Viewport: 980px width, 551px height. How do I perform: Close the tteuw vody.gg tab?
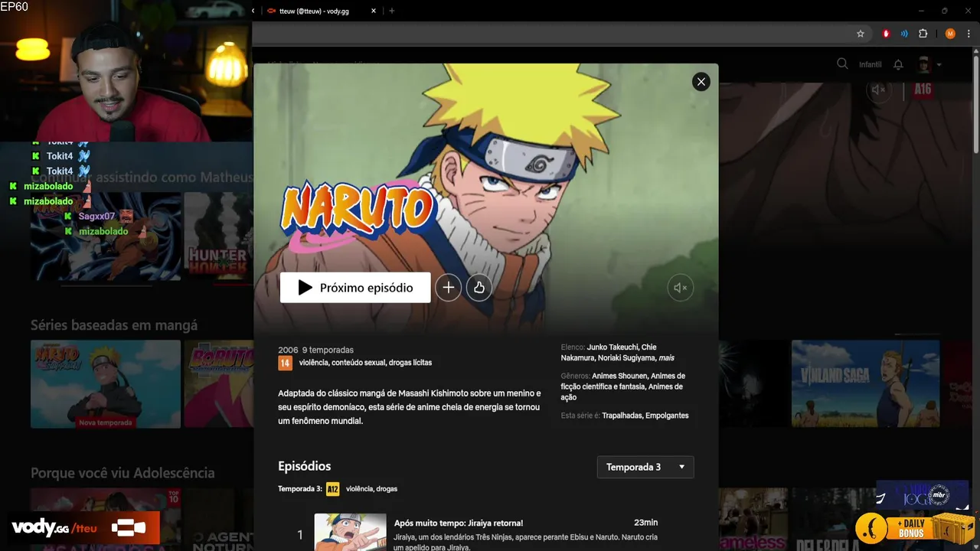(x=374, y=11)
